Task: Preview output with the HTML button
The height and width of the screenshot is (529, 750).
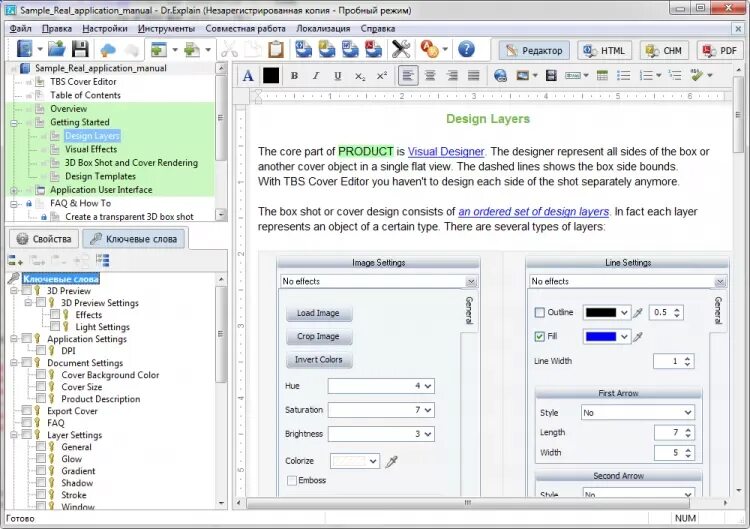Action: [x=605, y=50]
